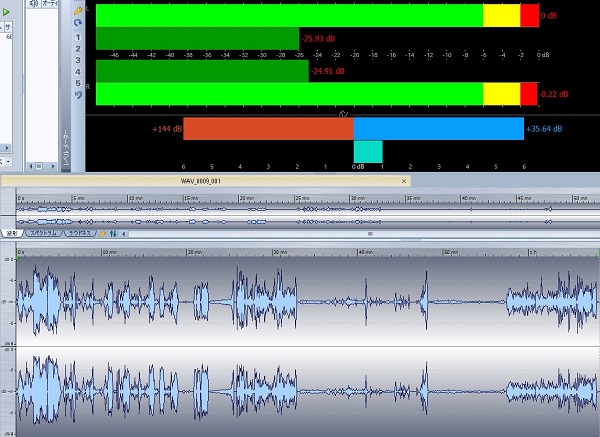Viewport: 600px width, 437px height.
Task: Click the 0 dB left peak value
Action: 549,16
